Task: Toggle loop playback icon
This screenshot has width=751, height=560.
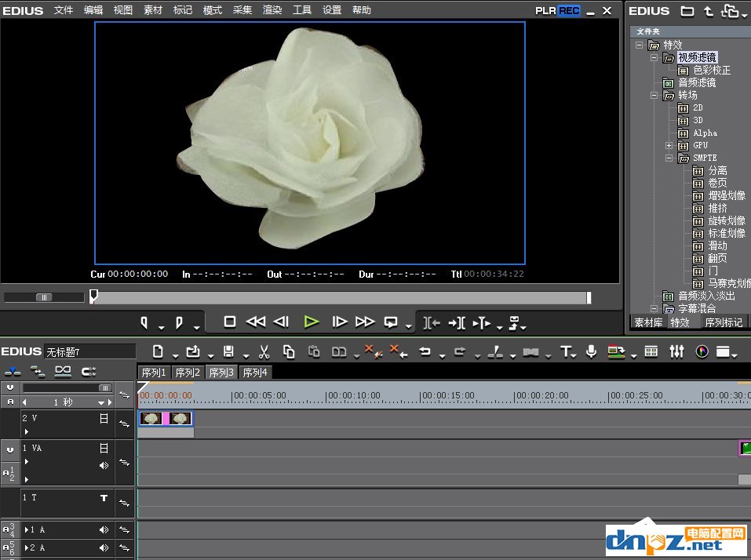Action: (391, 322)
